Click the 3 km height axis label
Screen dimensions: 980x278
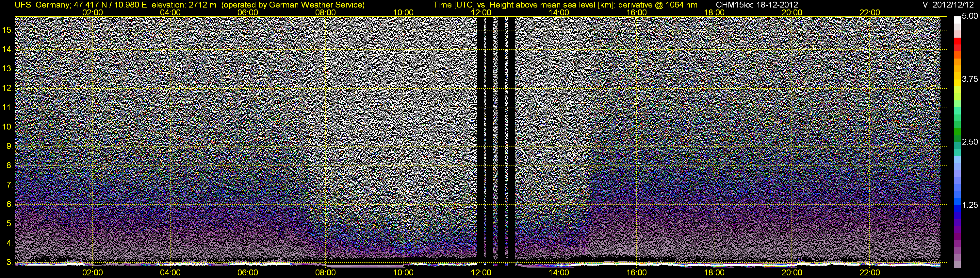(9, 262)
